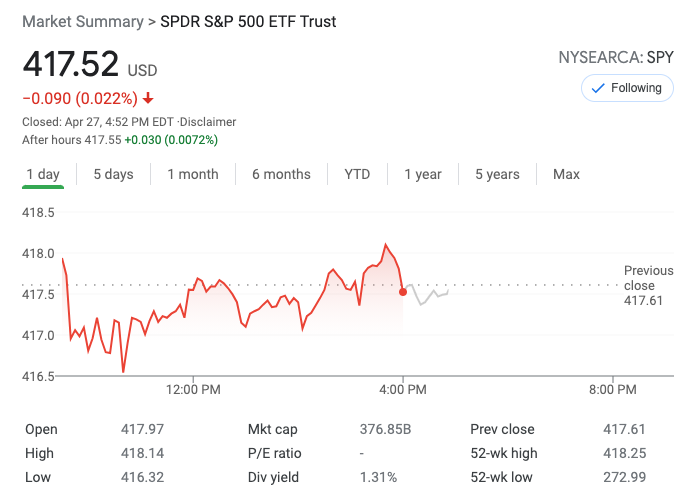Click the red closing price dot
This screenshot has width=700, height=498.
[403, 291]
